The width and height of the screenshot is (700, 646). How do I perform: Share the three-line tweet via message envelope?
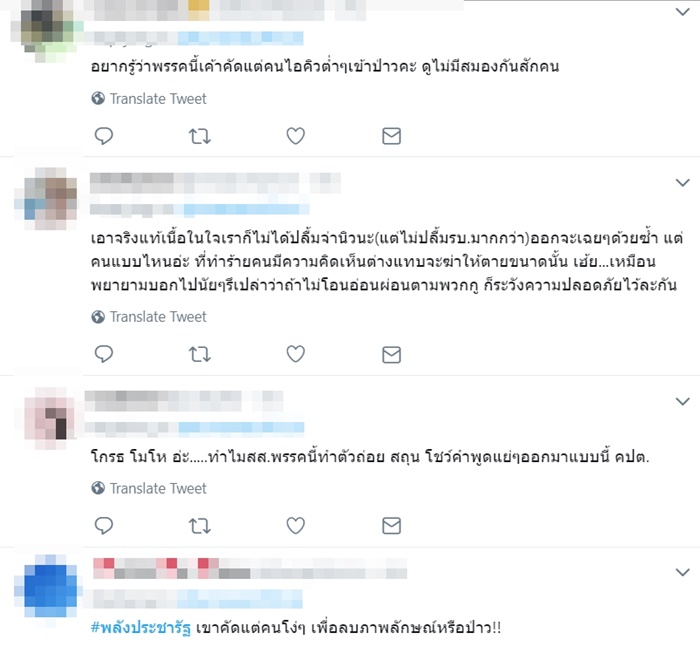click(392, 354)
